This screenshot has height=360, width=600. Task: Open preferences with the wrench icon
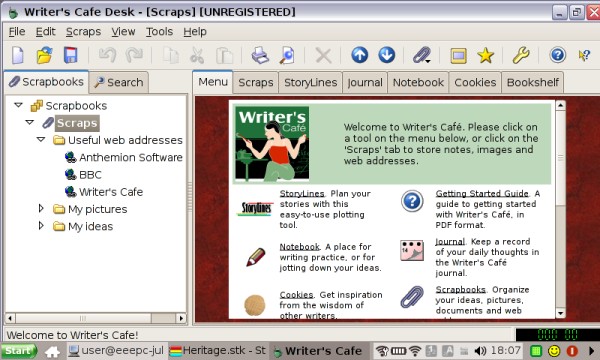[521, 55]
